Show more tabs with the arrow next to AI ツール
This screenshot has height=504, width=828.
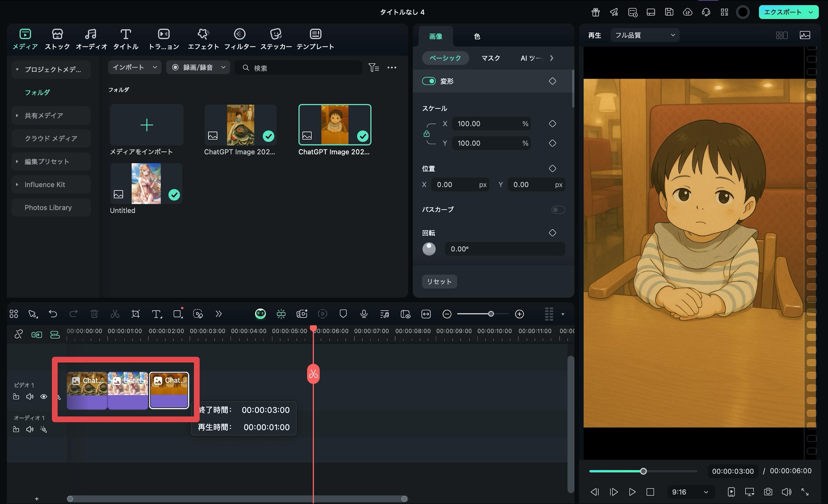point(551,58)
